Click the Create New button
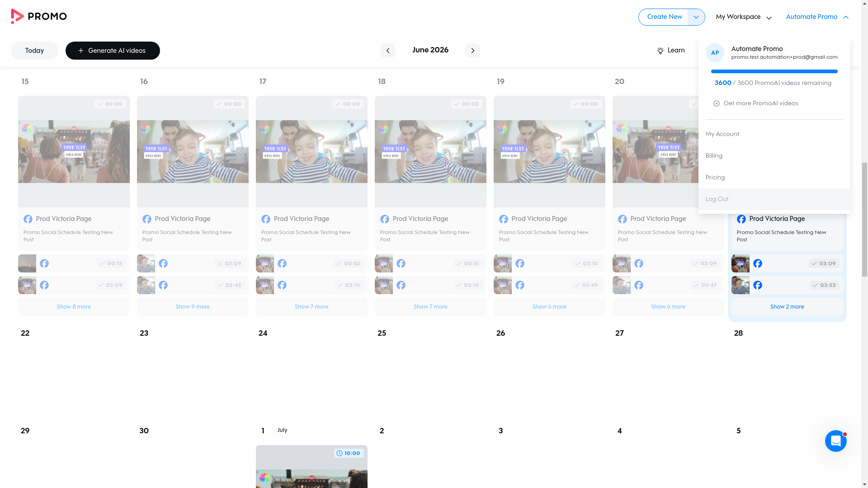The image size is (868, 488). tap(664, 17)
